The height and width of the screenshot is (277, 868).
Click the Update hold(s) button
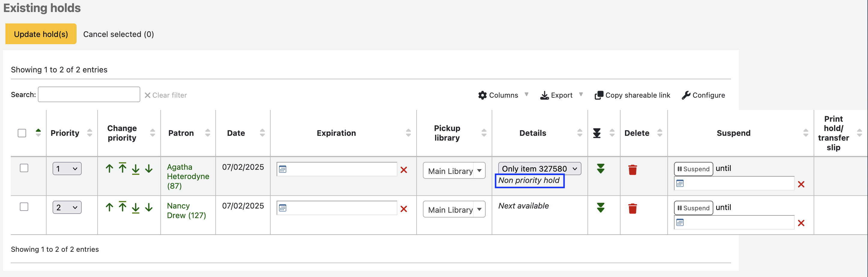pyautogui.click(x=41, y=34)
